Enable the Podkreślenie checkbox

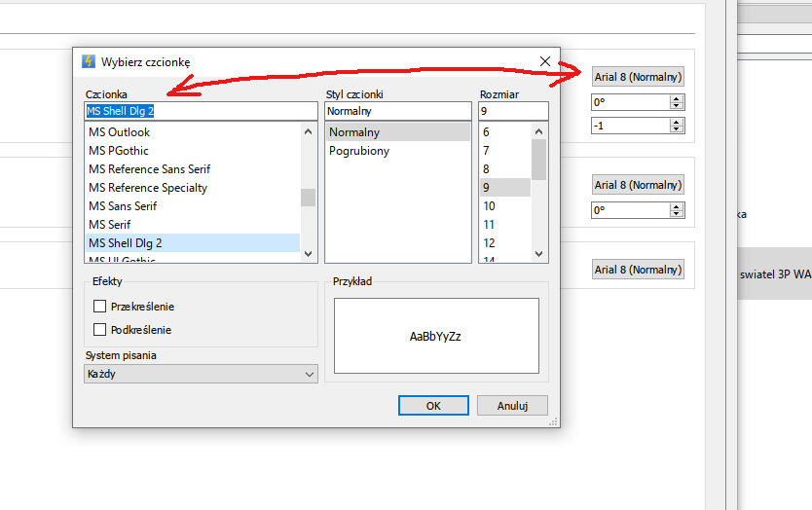click(99, 330)
